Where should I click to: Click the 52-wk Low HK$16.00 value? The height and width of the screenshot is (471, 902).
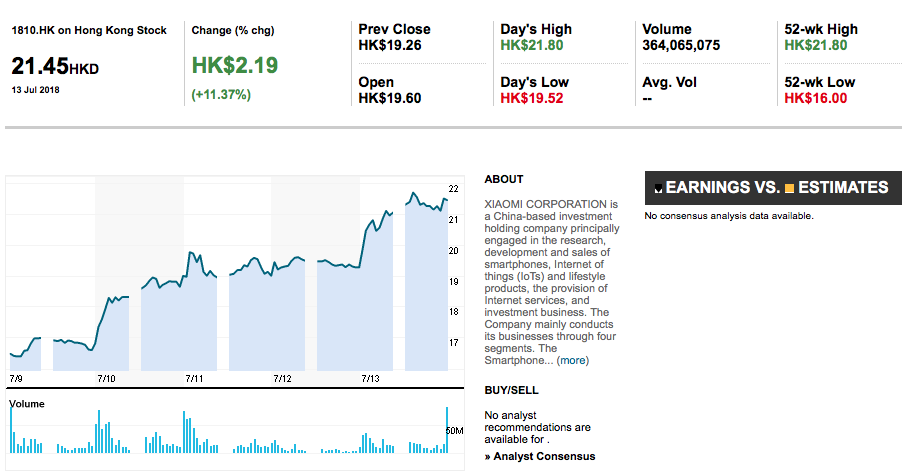click(x=816, y=98)
